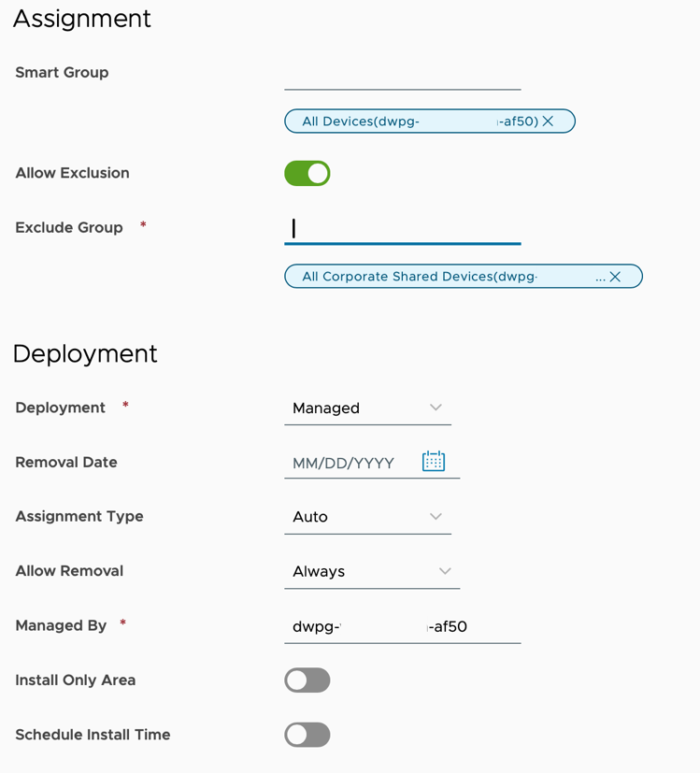Viewport: 700px width, 773px height.
Task: Open the Removal Date calendar picker
Action: pos(434,462)
